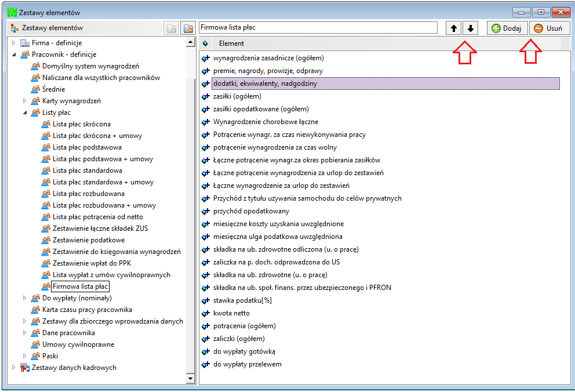Screen dimensions: 575x392
Task: Select Domyślny system wynagrodzeń tree item
Action: (x=90, y=66)
